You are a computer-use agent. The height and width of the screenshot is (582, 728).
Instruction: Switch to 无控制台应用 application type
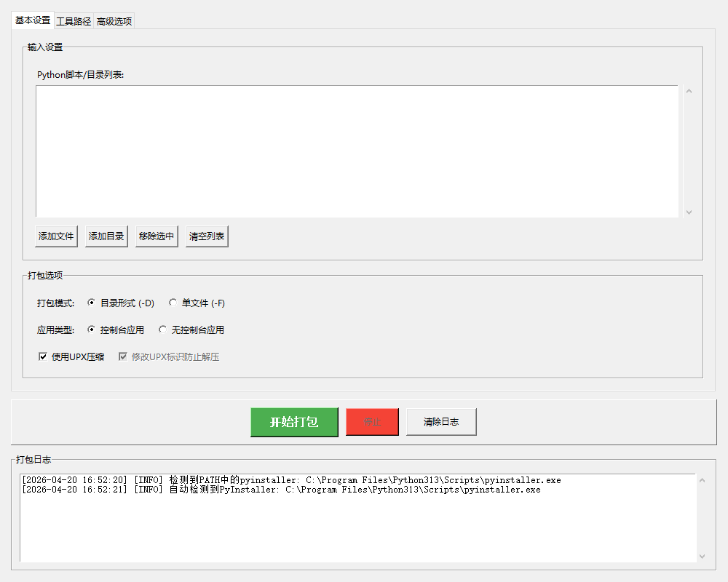point(162,330)
